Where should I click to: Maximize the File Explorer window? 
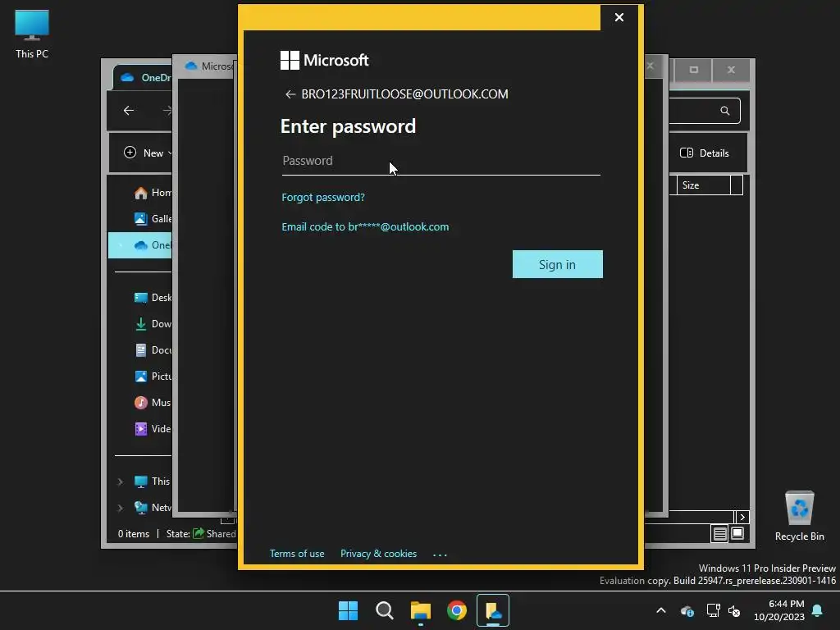click(x=694, y=70)
